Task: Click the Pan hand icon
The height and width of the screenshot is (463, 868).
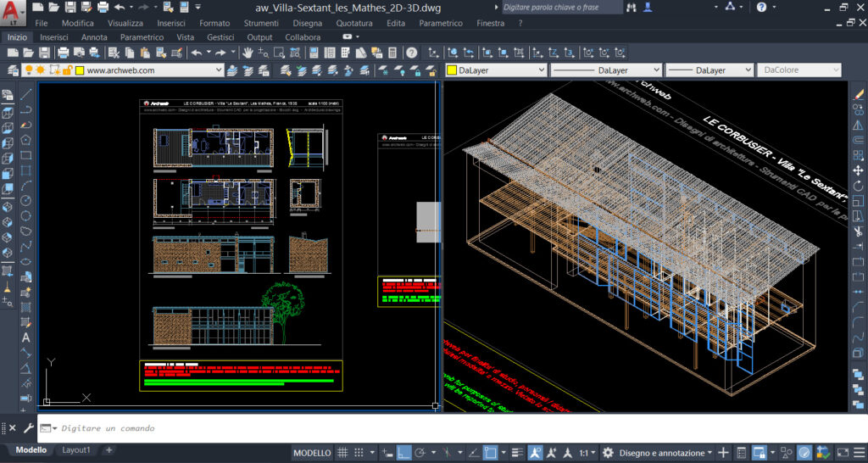Action: 248,53
